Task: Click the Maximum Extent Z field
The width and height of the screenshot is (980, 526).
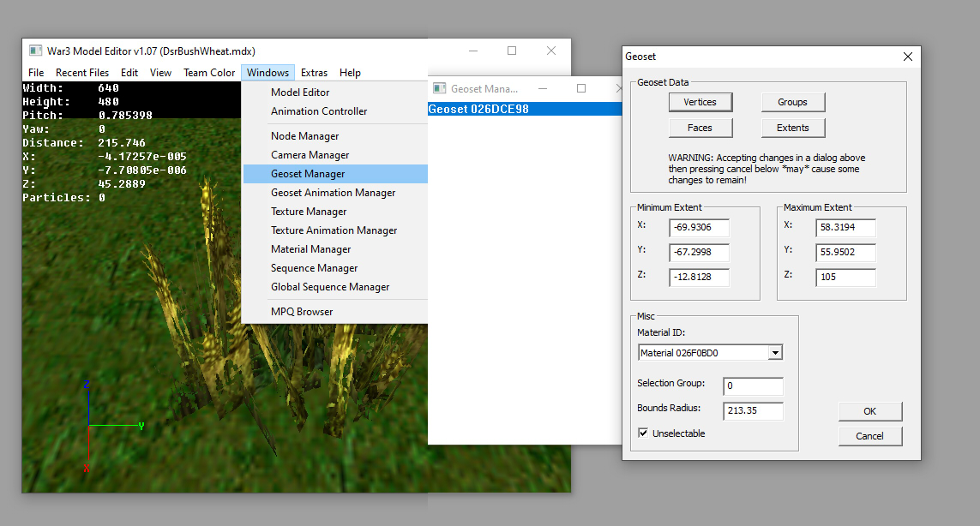Action: pyautogui.click(x=845, y=277)
